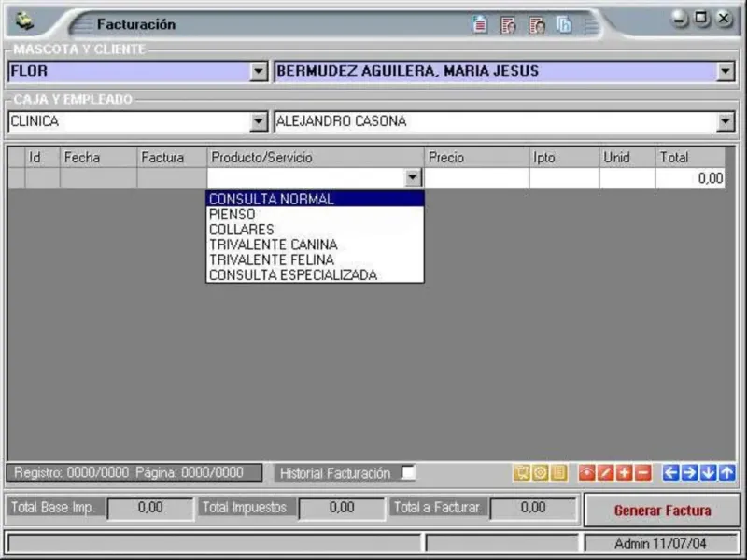Open the red-lined document icon in title bar
747x560 pixels.
pyautogui.click(x=480, y=24)
